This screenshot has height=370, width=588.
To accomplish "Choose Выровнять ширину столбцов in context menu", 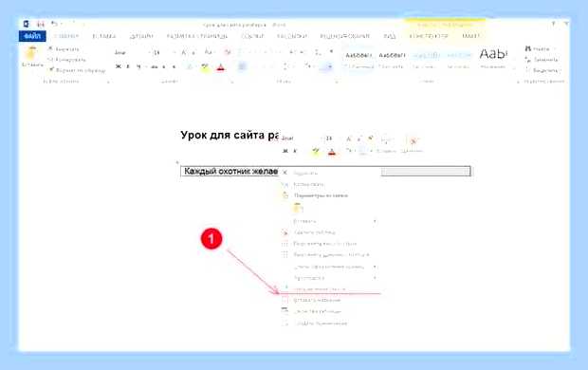I will tap(330, 255).
